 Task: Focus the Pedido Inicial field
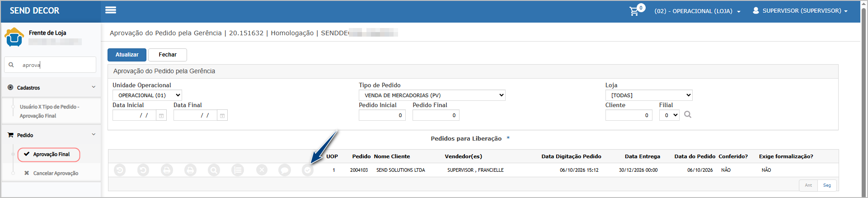coord(382,115)
